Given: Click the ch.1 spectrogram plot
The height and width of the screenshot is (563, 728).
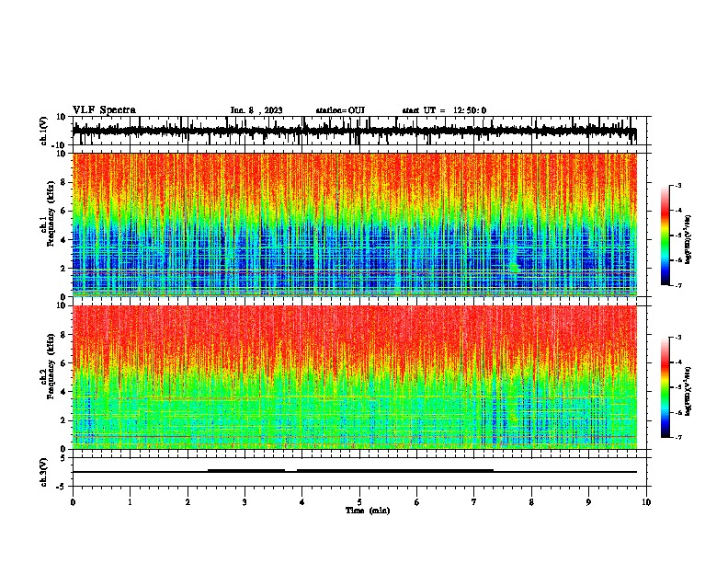Looking at the screenshot, I should (355, 224).
